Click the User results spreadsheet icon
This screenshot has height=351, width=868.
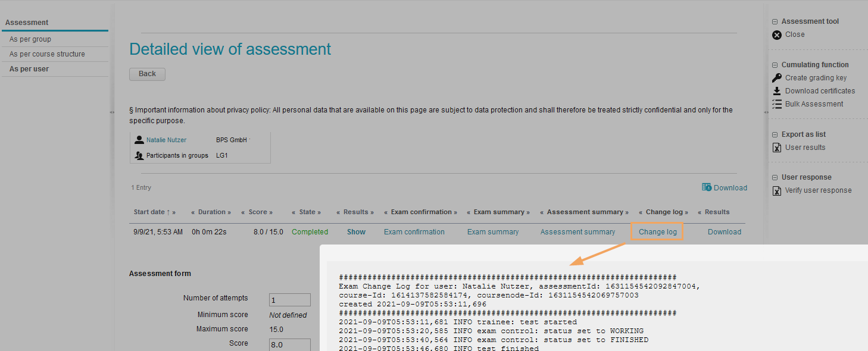(x=777, y=148)
